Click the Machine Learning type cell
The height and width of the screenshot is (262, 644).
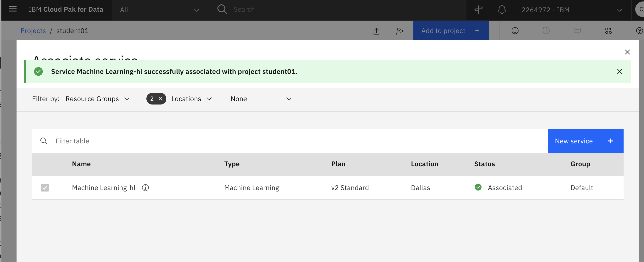[x=251, y=188]
